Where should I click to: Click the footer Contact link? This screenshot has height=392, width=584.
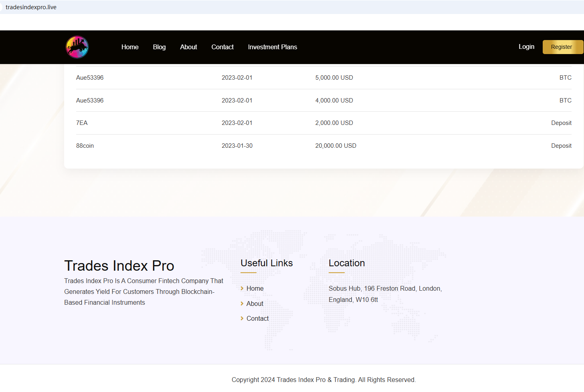click(x=257, y=319)
